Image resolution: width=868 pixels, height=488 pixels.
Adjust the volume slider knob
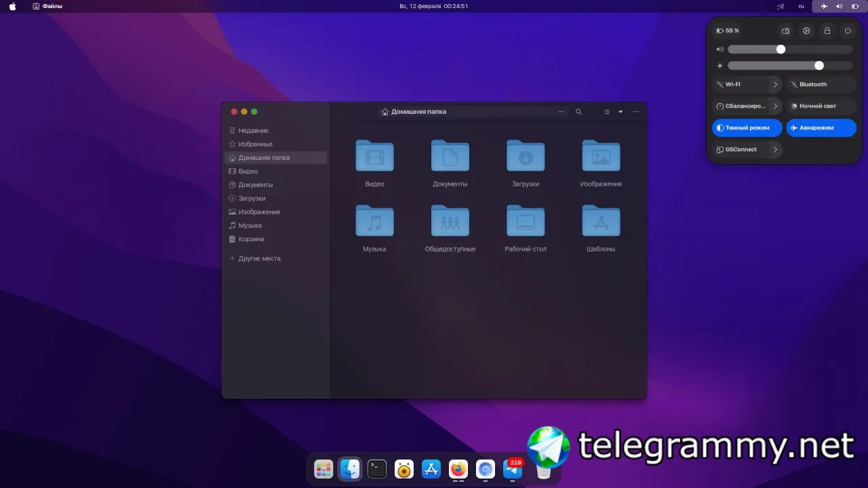pyautogui.click(x=781, y=49)
